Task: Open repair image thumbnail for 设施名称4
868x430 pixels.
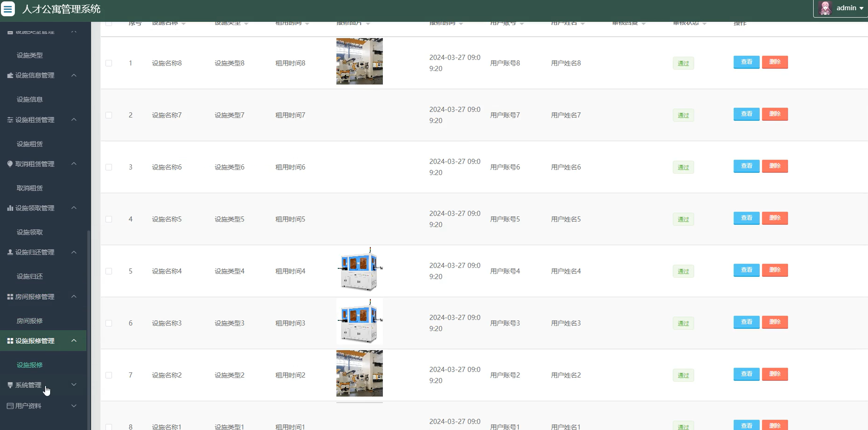Action: pos(360,269)
